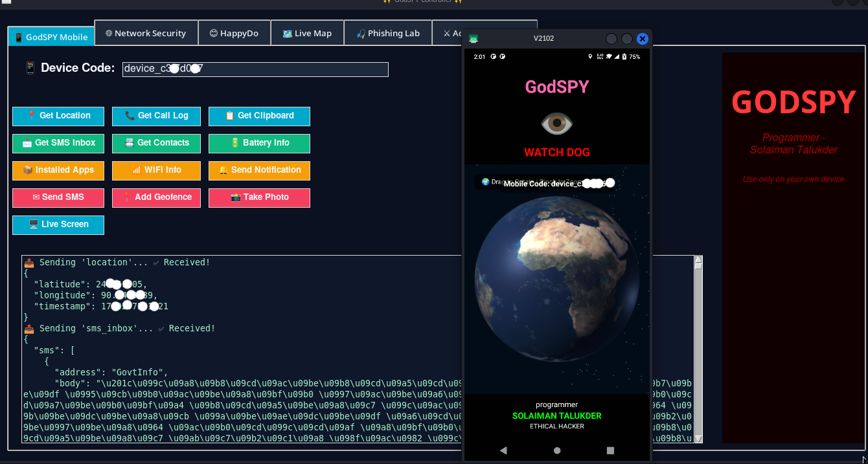Click the 75% battery percentage text
Image resolution: width=868 pixels, height=464 pixels.
click(x=635, y=57)
